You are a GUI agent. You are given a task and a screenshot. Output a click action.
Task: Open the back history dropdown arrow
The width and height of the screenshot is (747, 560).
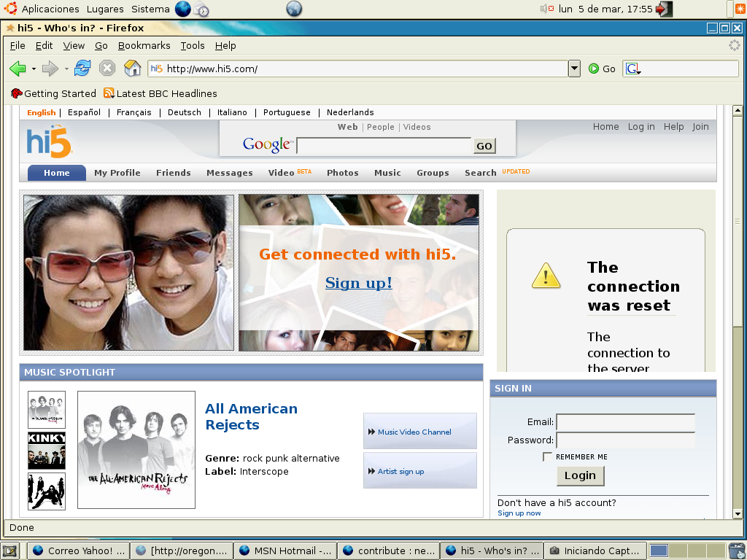click(x=34, y=69)
